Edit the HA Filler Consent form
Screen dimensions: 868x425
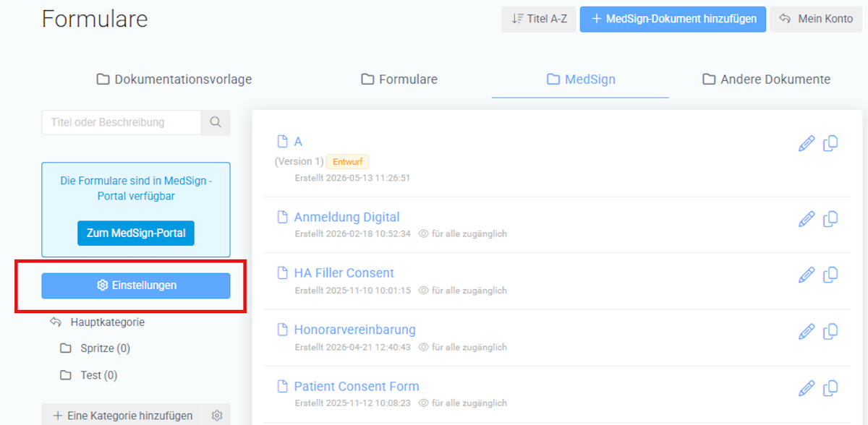click(x=807, y=275)
